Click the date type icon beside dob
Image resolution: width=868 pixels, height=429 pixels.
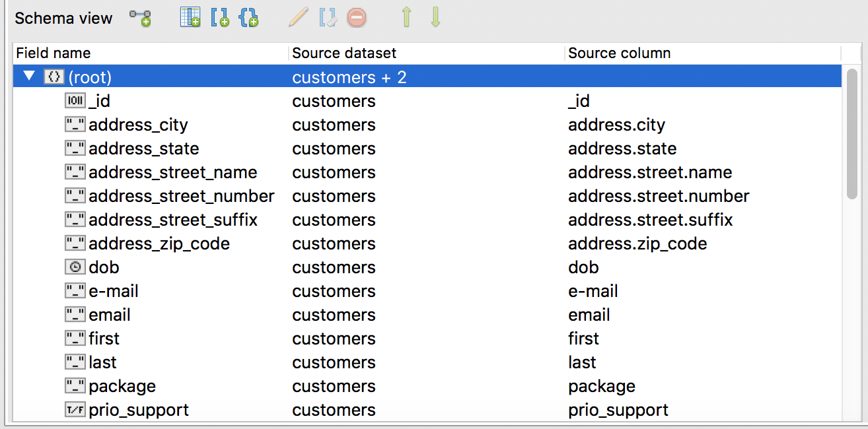click(x=75, y=267)
